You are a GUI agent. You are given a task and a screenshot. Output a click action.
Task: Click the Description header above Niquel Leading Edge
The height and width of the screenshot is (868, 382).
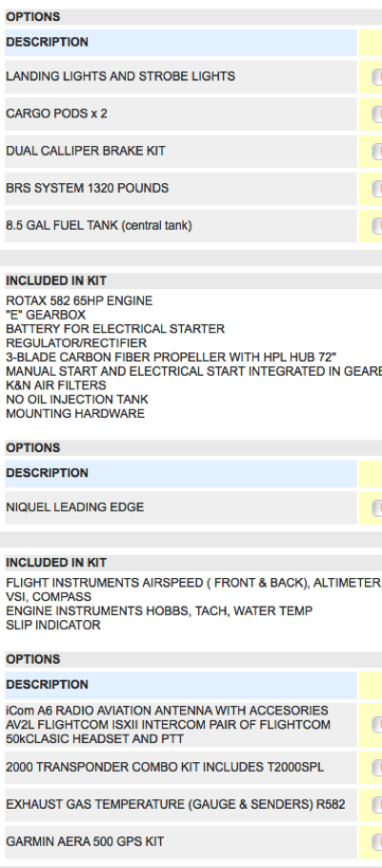pos(181,473)
